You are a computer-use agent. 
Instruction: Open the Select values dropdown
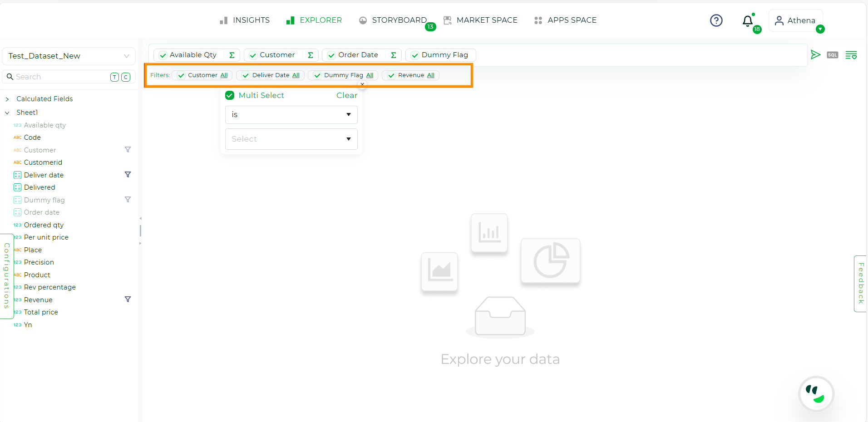click(x=291, y=139)
